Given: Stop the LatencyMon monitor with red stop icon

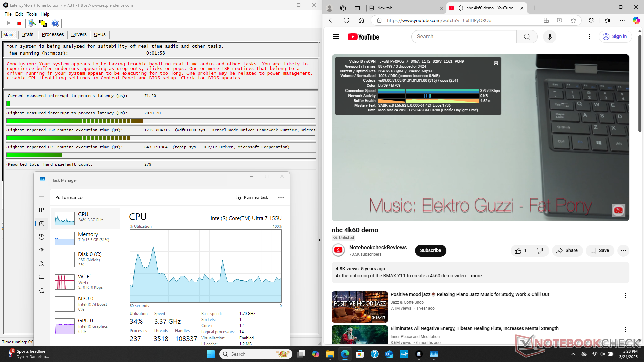Looking at the screenshot, I should [19, 23].
